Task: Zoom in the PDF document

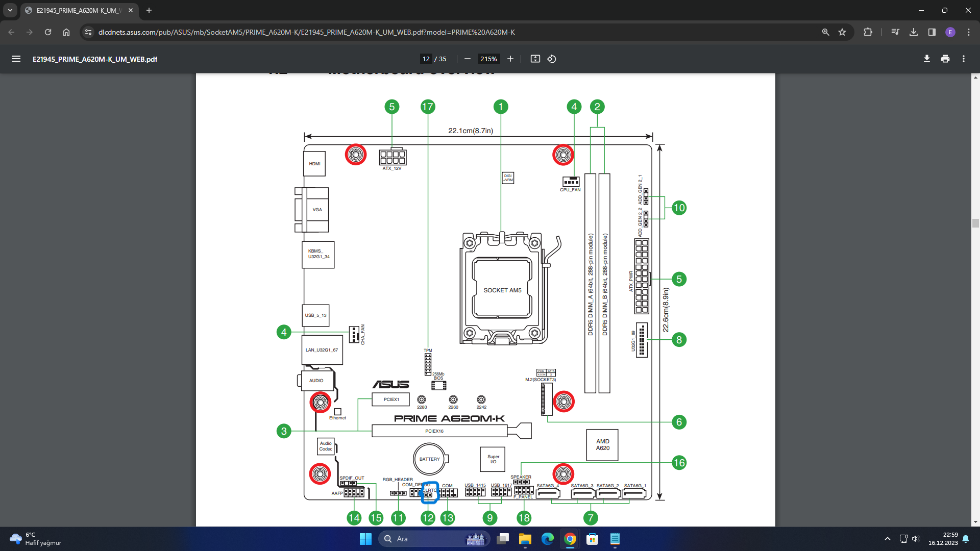Action: [x=510, y=59]
